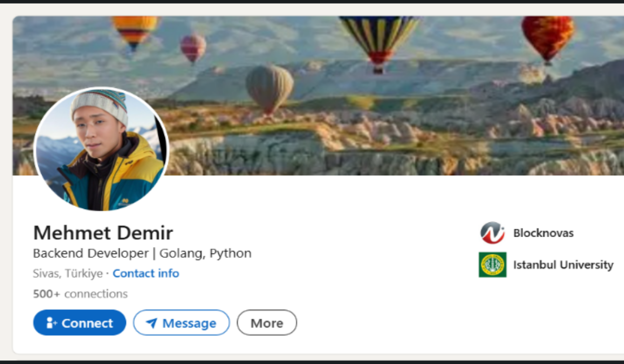Open the Istanbul University crest logo

(492, 265)
